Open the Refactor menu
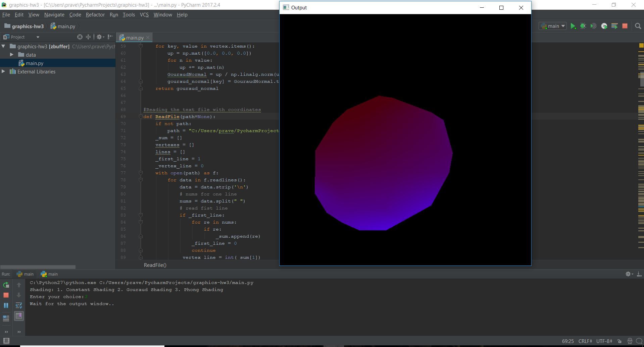This screenshot has width=644, height=347. click(95, 15)
